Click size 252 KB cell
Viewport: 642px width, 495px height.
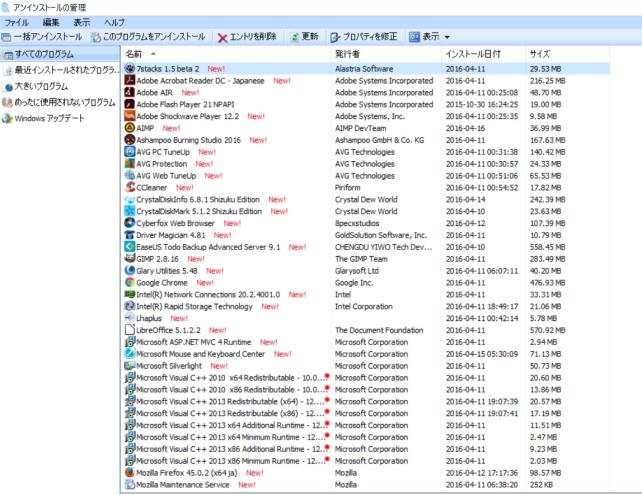541,484
